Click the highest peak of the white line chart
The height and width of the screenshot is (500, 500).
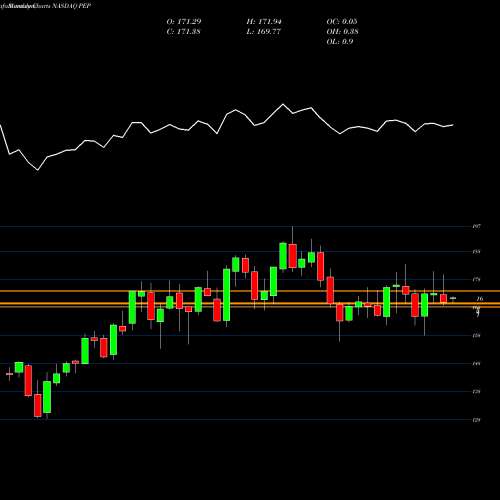(283, 105)
